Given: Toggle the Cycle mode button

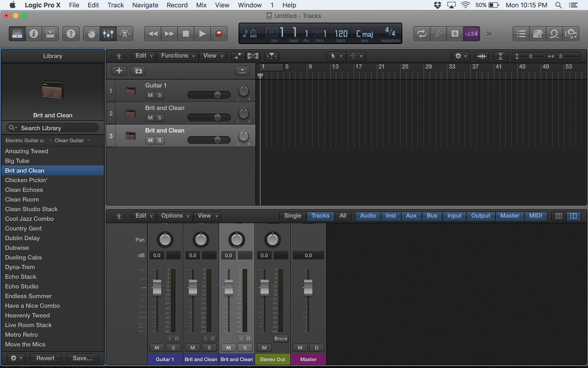Looking at the screenshot, I should coord(422,34).
